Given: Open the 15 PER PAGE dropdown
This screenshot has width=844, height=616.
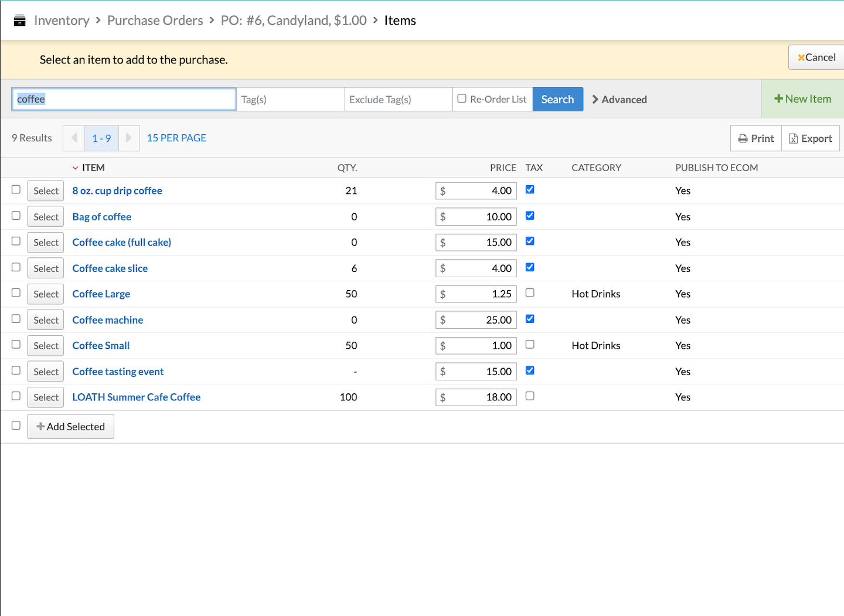Looking at the screenshot, I should [x=176, y=138].
